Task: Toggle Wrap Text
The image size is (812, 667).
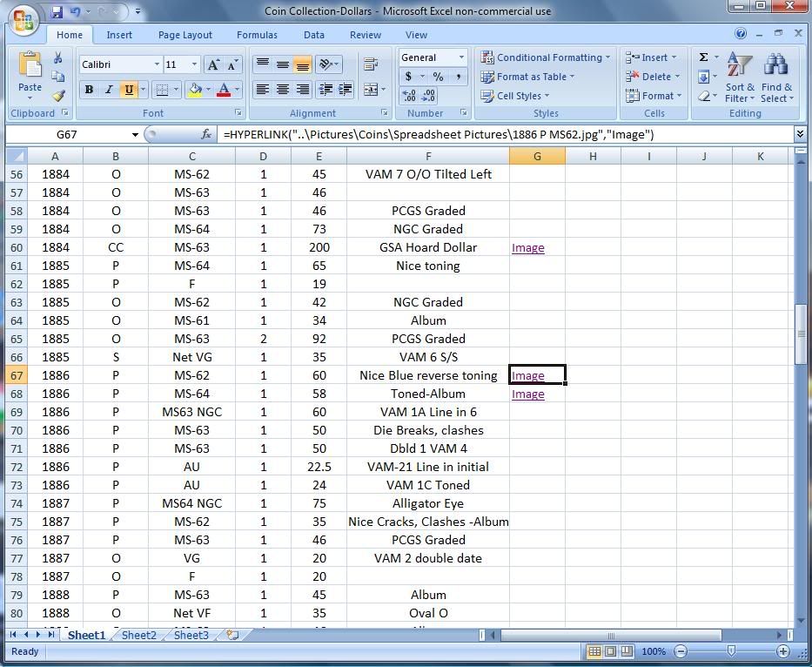Action: [x=370, y=64]
